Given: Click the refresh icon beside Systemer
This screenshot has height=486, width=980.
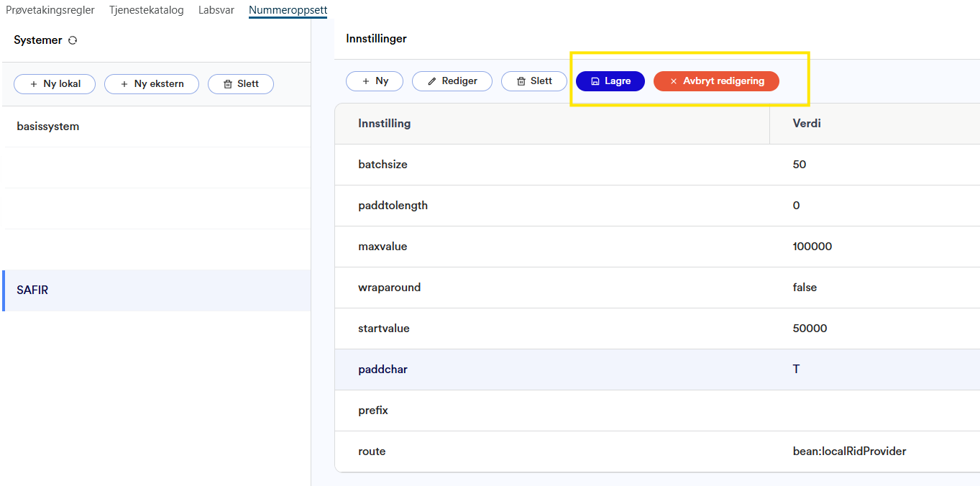Looking at the screenshot, I should (73, 40).
